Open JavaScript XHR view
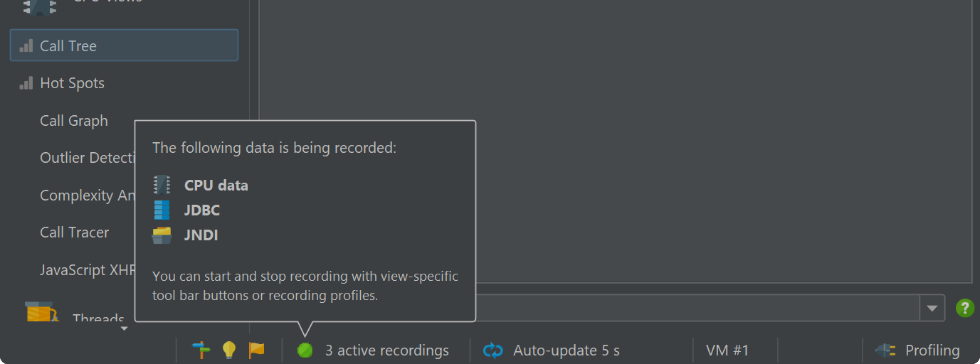Screen dimensions: 980x364 [x=87, y=270]
